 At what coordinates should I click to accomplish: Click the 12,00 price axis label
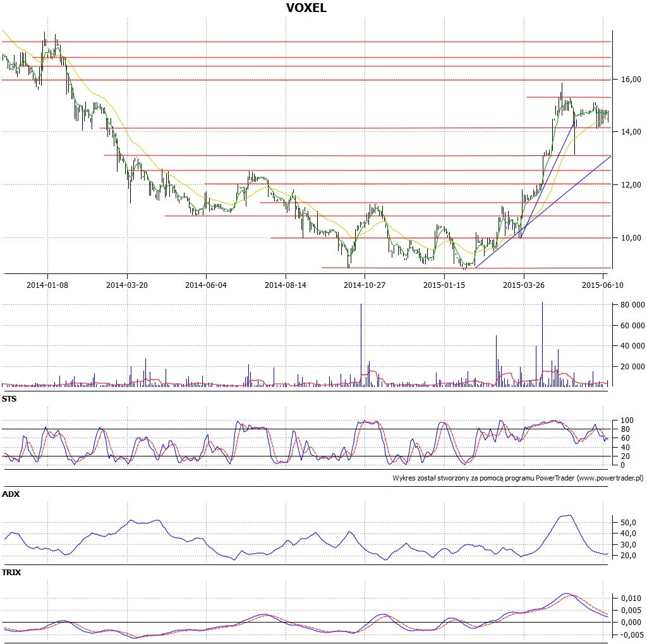[631, 185]
